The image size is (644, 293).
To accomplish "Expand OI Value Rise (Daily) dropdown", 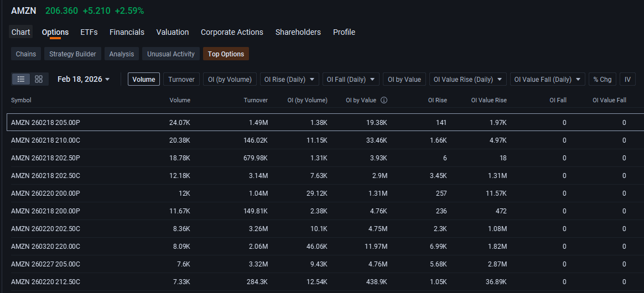I will pyautogui.click(x=468, y=79).
